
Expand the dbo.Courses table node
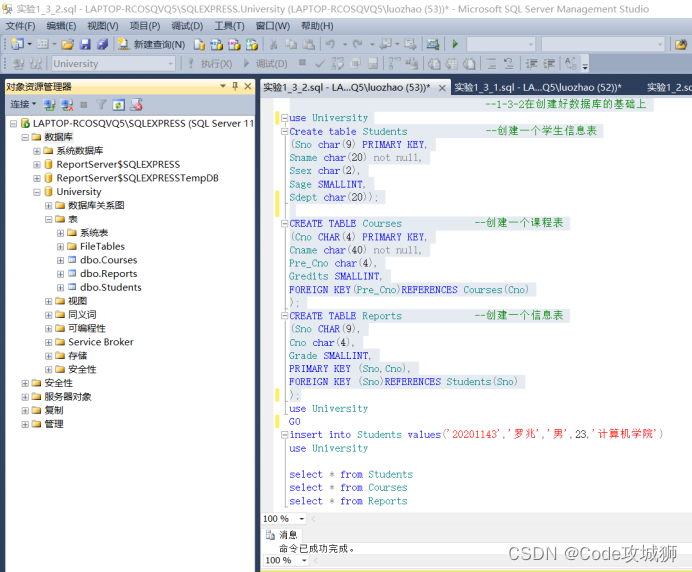pyautogui.click(x=60, y=260)
